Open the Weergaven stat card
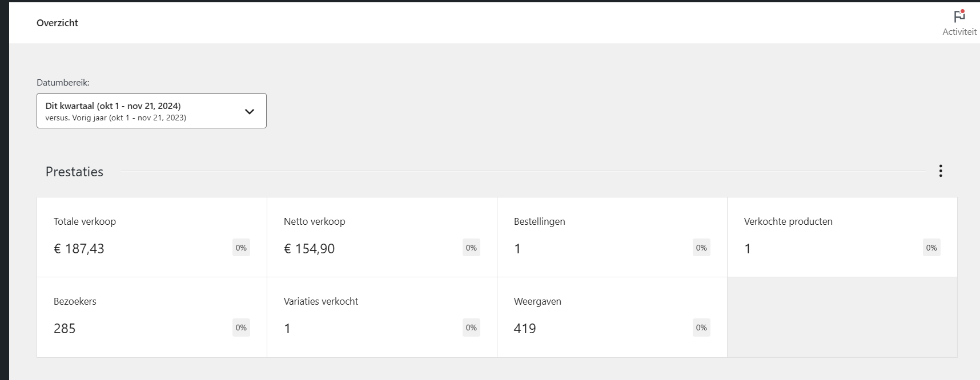This screenshot has width=980, height=380. [612, 317]
